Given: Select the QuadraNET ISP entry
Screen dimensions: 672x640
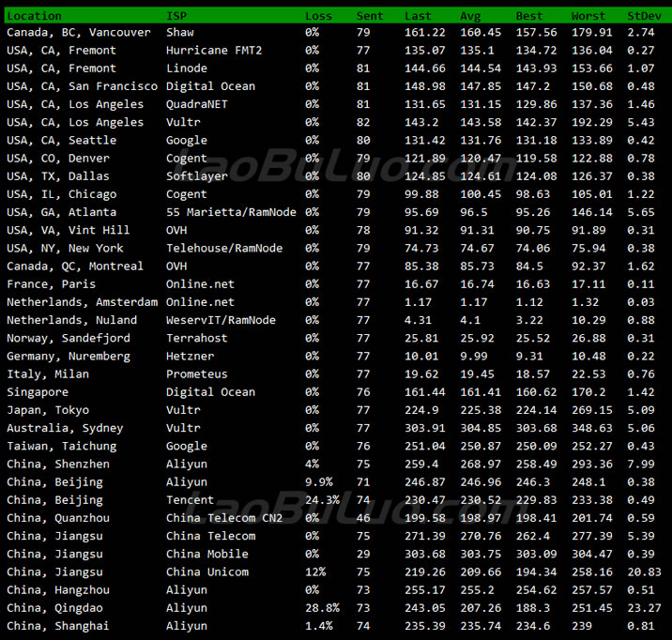Looking at the screenshot, I should pyautogui.click(x=197, y=104).
